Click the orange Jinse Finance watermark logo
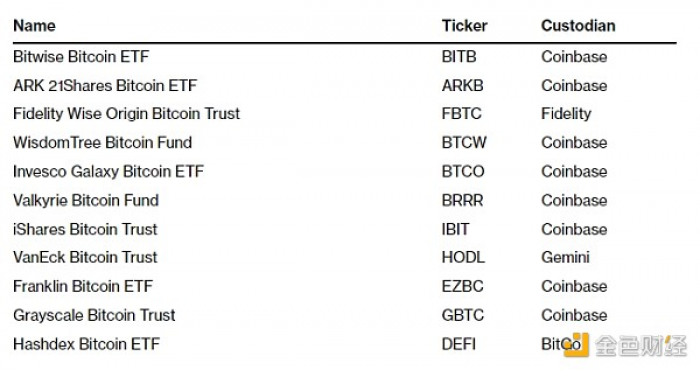This screenshot has height=370, width=700. click(x=576, y=345)
